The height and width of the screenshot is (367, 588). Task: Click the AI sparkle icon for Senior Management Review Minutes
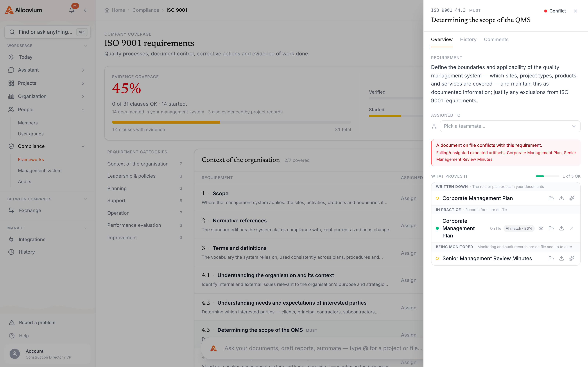[x=572, y=258]
